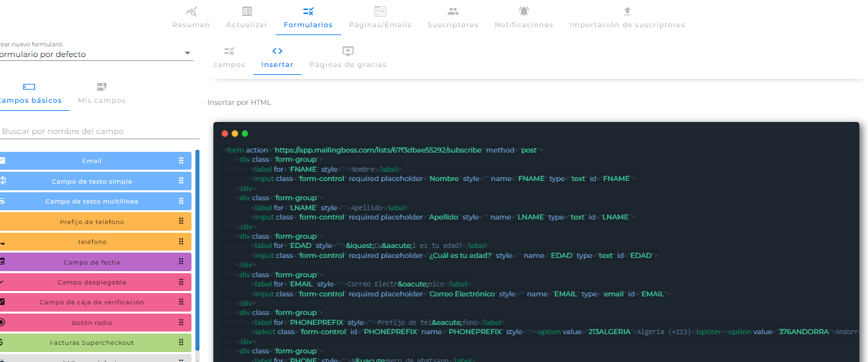The width and height of the screenshot is (868, 362).
Task: Click the 'Correo Electrónico' input code line
Action: [462, 294]
